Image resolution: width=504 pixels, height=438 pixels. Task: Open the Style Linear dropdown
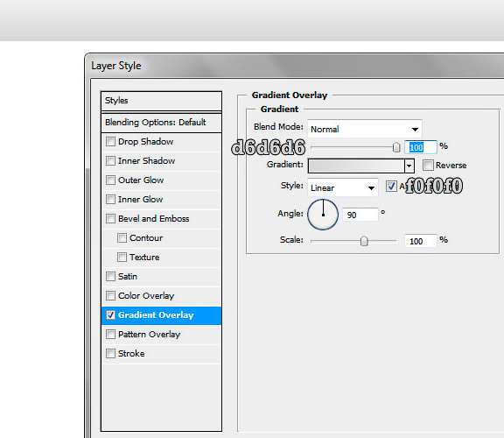tap(343, 187)
